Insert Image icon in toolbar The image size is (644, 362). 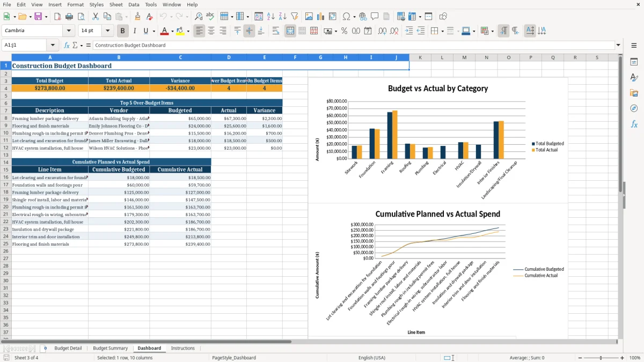[x=309, y=17]
